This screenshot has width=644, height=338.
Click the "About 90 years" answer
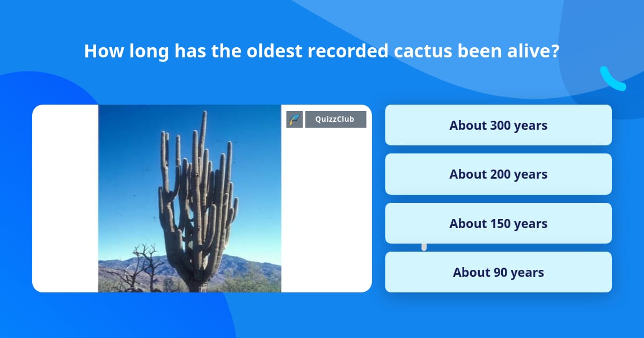(x=498, y=272)
